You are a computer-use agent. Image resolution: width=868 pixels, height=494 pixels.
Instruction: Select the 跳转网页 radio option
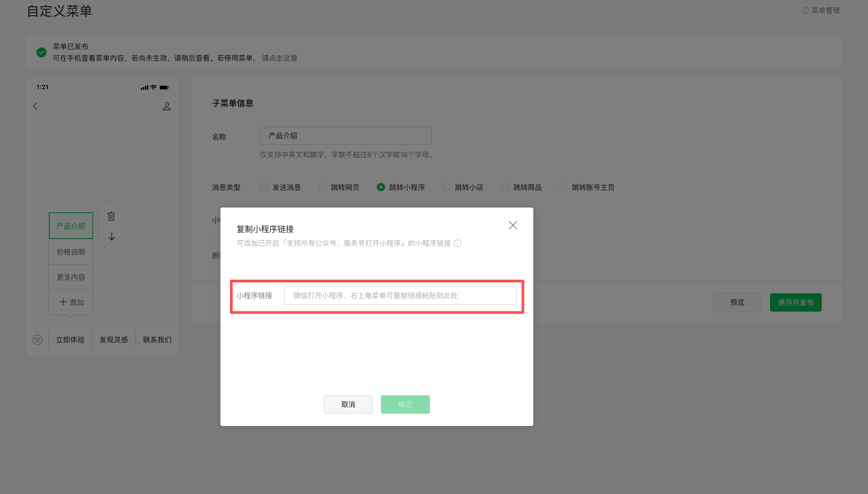coord(322,187)
